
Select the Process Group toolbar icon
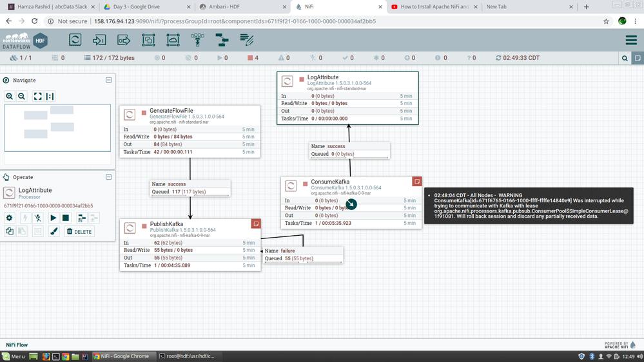click(x=148, y=40)
